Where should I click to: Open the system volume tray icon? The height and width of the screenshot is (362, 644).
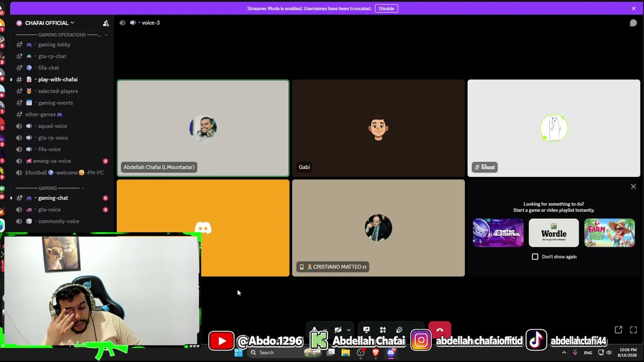click(x=609, y=352)
